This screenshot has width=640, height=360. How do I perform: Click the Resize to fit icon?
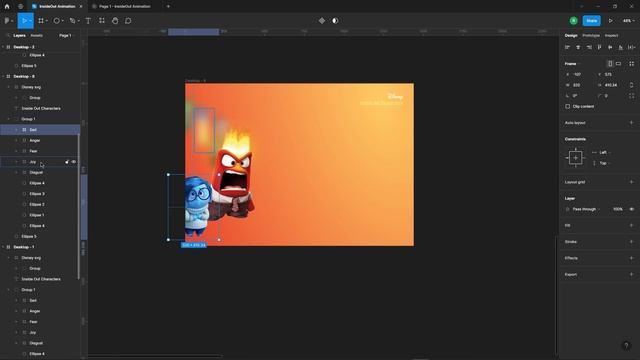(x=631, y=64)
